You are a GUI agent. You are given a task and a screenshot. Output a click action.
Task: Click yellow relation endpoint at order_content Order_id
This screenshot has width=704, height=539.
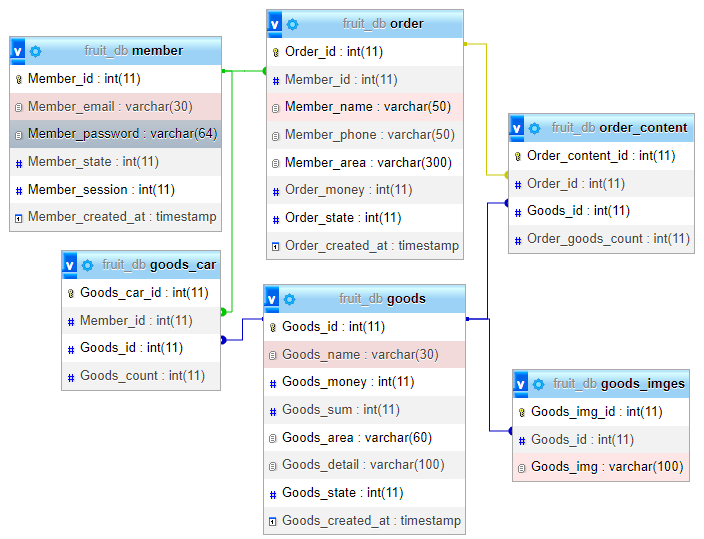[506, 174]
